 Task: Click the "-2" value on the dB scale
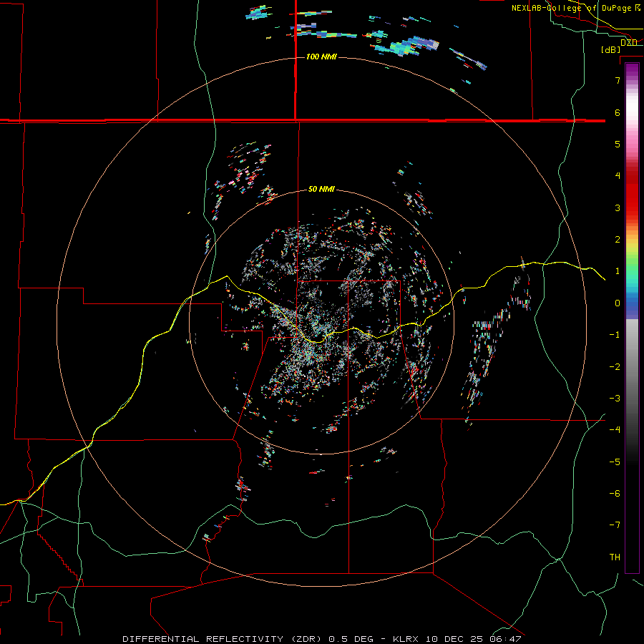(615, 367)
